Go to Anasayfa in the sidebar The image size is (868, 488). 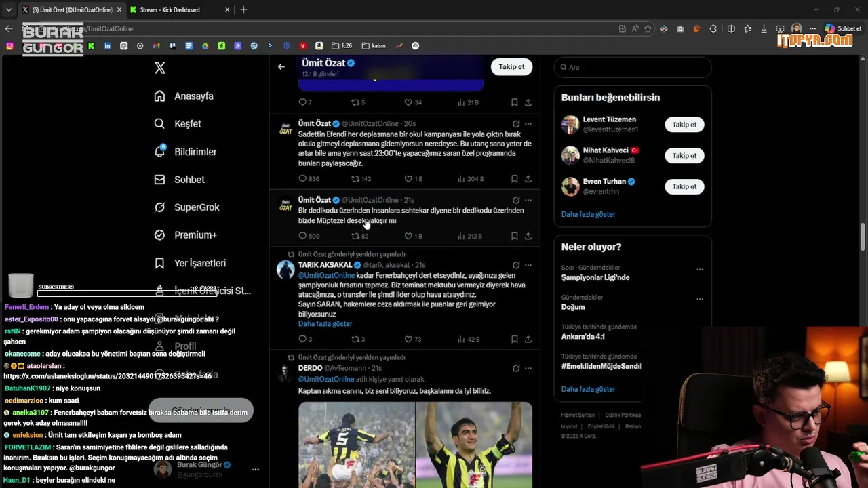tap(184, 96)
